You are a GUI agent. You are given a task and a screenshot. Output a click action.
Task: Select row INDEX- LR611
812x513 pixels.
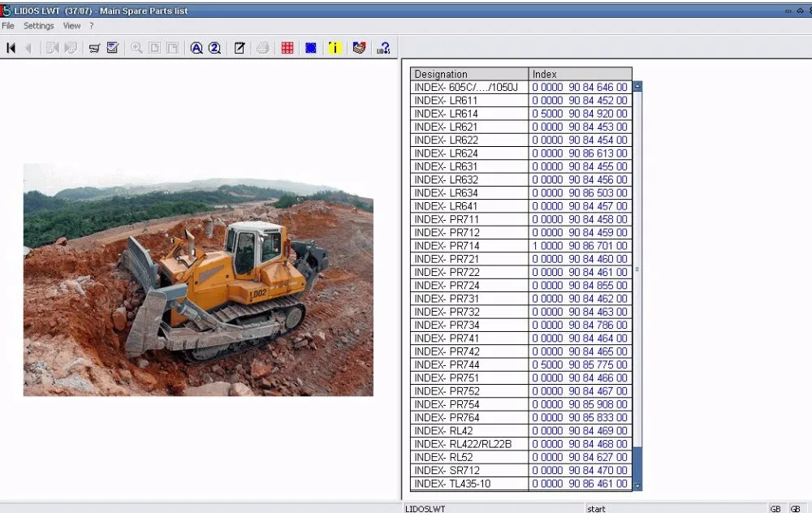click(x=521, y=101)
